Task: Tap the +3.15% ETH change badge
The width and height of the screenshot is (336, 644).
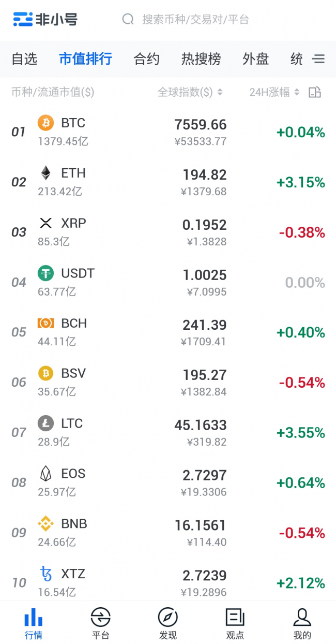Action: 301,182
